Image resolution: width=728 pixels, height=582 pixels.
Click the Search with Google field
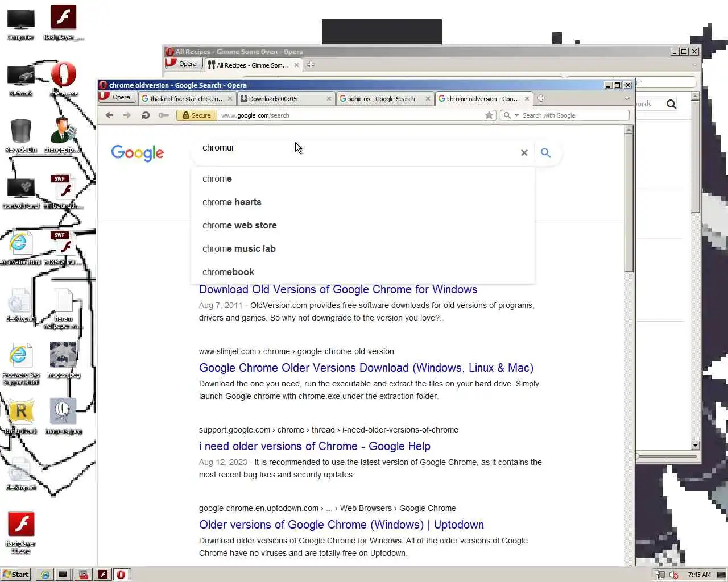point(574,115)
